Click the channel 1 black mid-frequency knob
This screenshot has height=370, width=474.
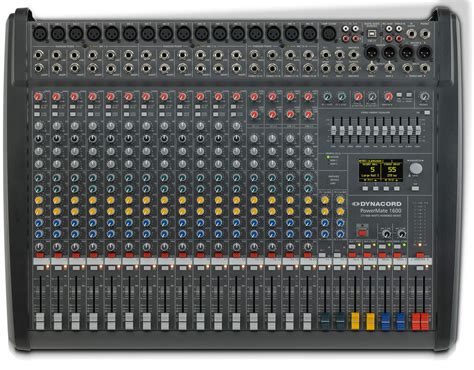(x=39, y=139)
